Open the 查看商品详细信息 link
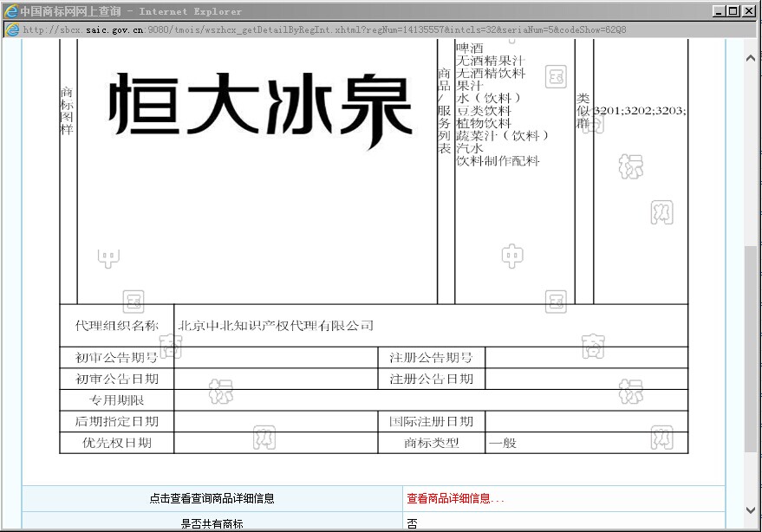 (x=455, y=498)
